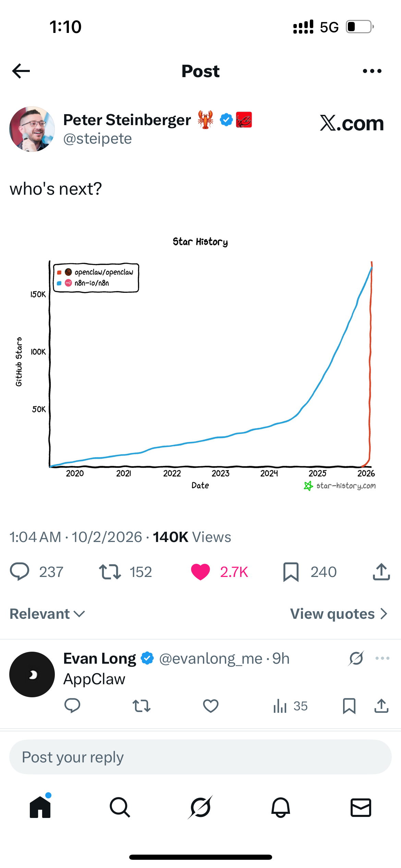Like Evan Long's AppClaw reply
The image size is (401, 868).
pos(210,706)
